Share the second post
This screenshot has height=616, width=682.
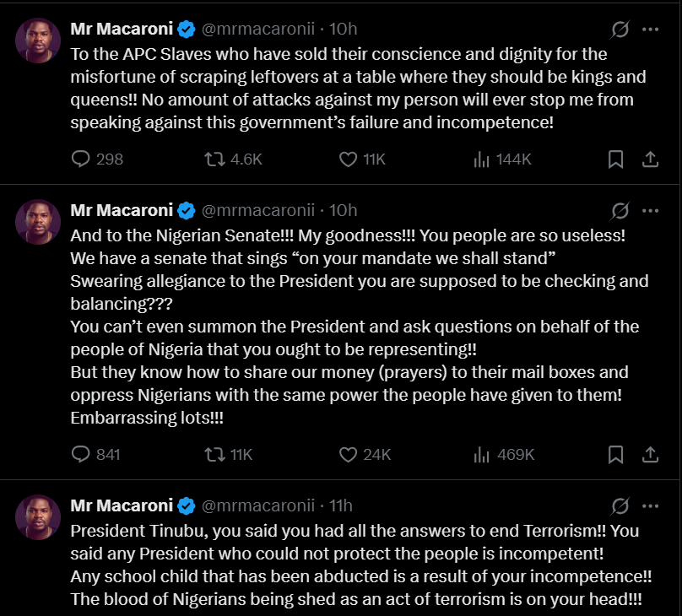[x=650, y=454]
